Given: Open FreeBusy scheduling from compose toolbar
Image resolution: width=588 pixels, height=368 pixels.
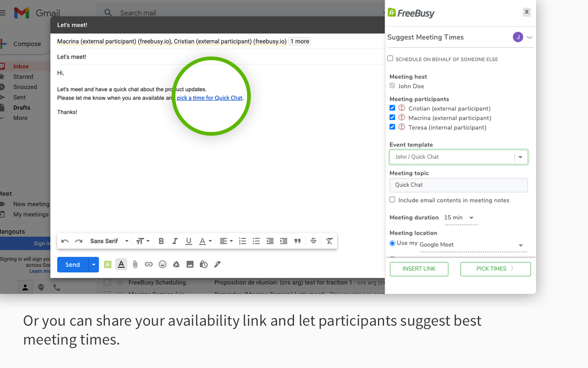Looking at the screenshot, I should point(107,264).
